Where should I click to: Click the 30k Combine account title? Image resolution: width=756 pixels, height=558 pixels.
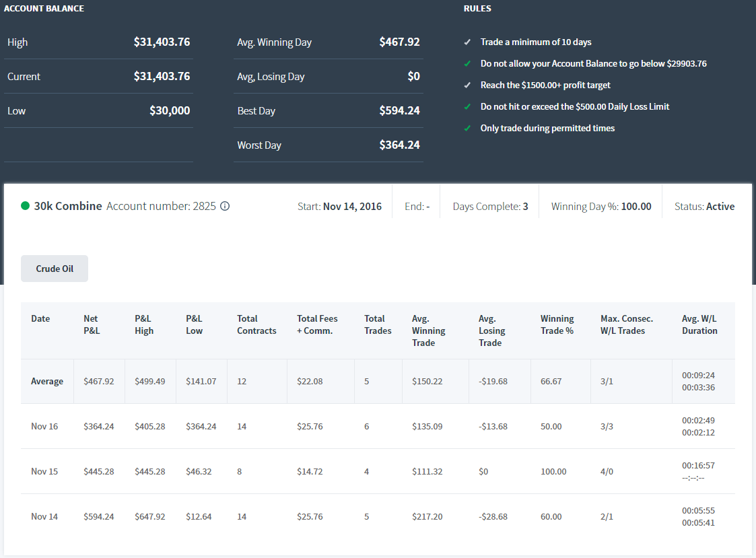point(68,206)
